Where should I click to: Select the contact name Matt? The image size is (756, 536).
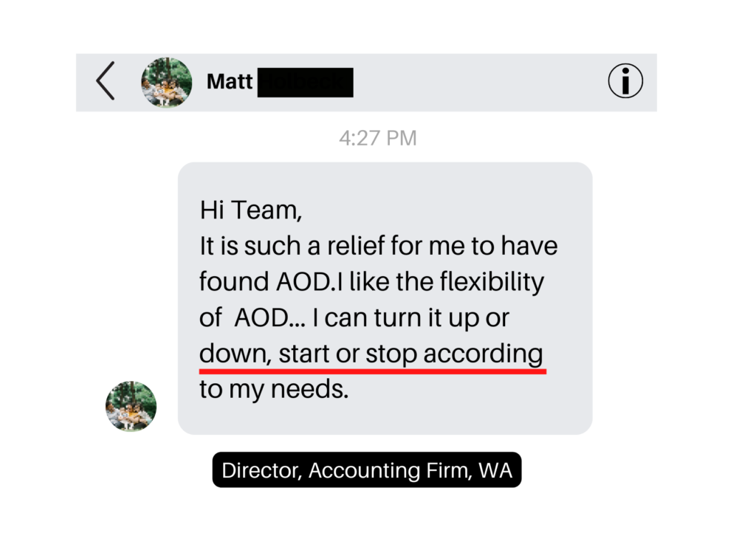[x=230, y=81]
